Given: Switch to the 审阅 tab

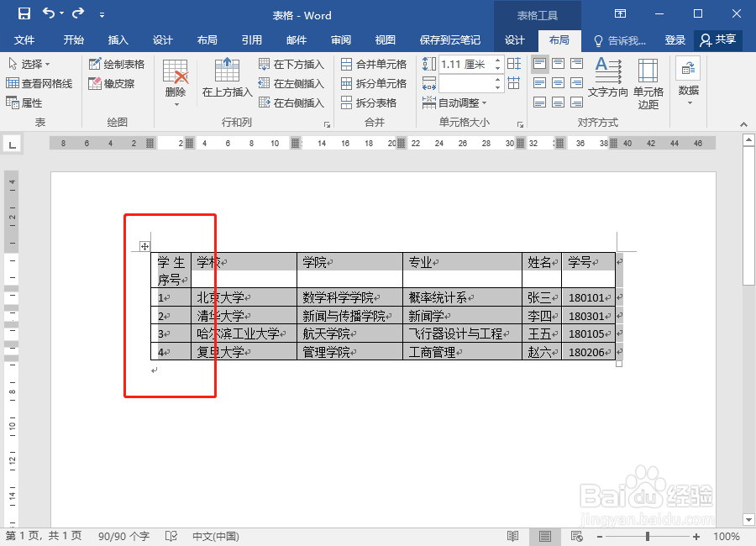Looking at the screenshot, I should point(340,40).
